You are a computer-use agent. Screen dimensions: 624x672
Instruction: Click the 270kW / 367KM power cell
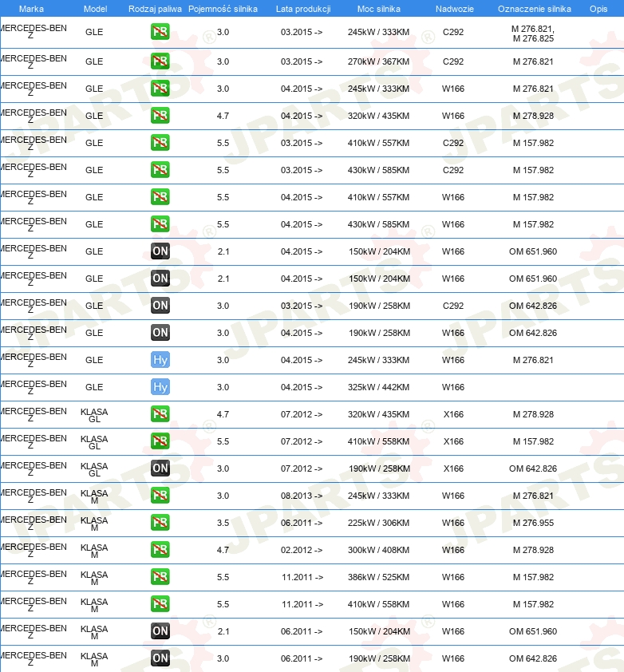pyautogui.click(x=378, y=61)
